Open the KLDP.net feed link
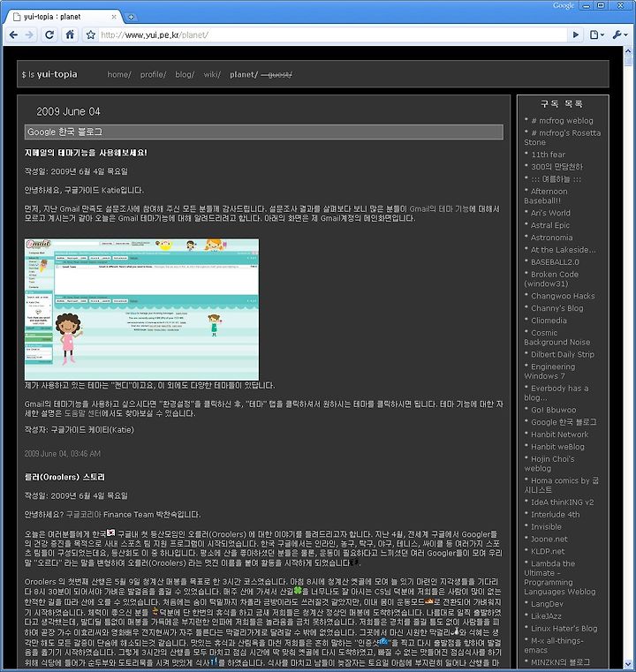Viewport: 636px width, 672px height. click(x=548, y=551)
